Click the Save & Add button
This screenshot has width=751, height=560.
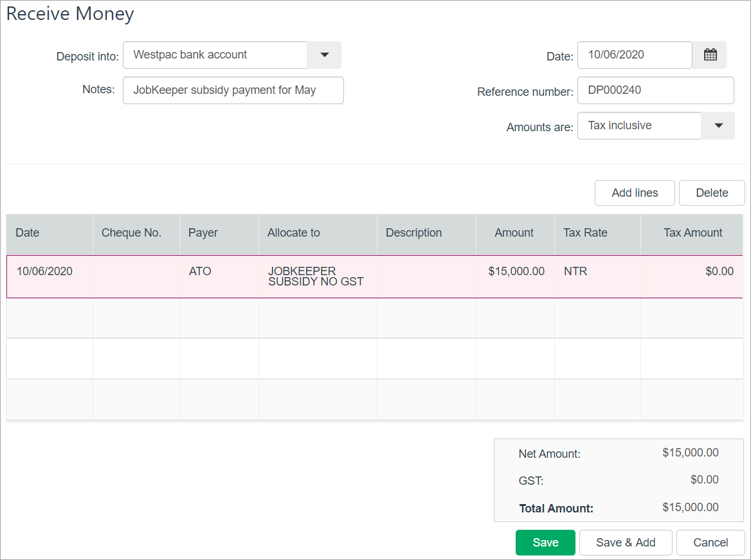[x=626, y=543]
